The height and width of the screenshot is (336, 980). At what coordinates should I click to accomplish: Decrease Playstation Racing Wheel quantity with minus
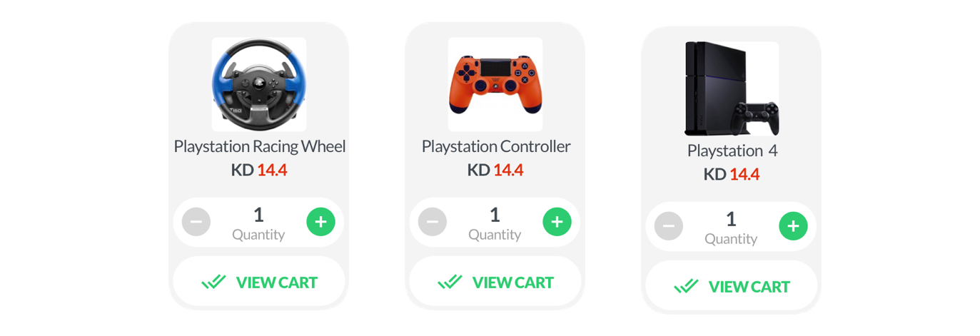pyautogui.click(x=196, y=222)
